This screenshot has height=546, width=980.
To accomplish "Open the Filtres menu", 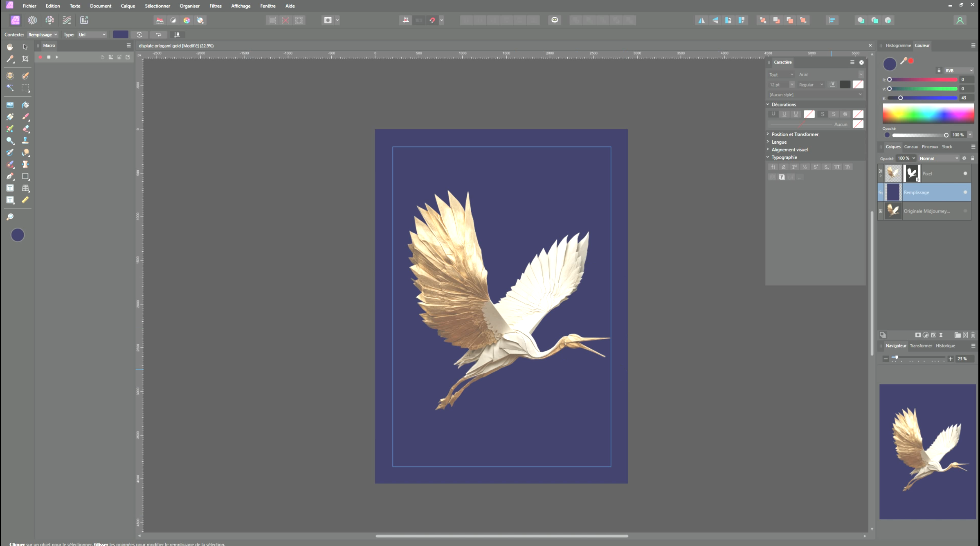I will [x=215, y=6].
